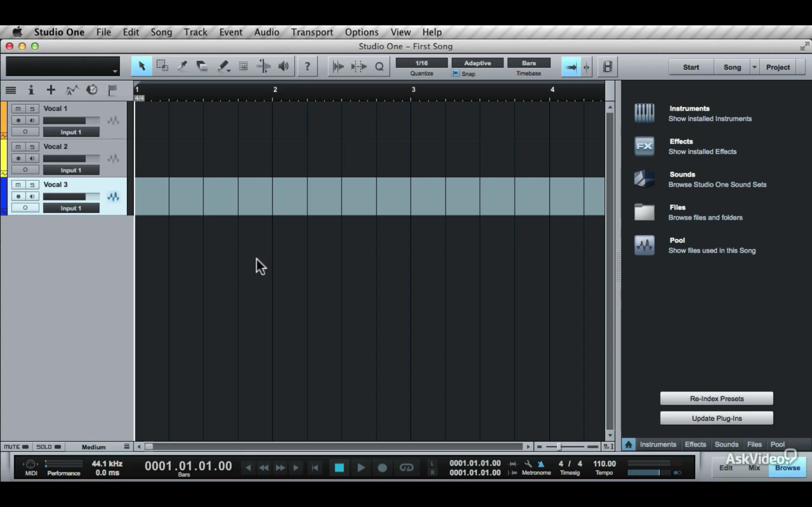Activate the Paint tool pencil icon
The width and height of the screenshot is (812, 507).
223,66
